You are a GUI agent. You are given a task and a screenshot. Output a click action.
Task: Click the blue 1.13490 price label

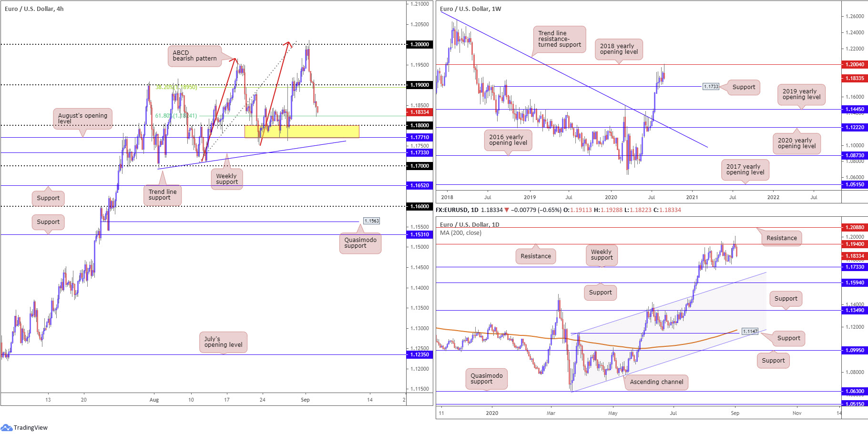(x=855, y=310)
